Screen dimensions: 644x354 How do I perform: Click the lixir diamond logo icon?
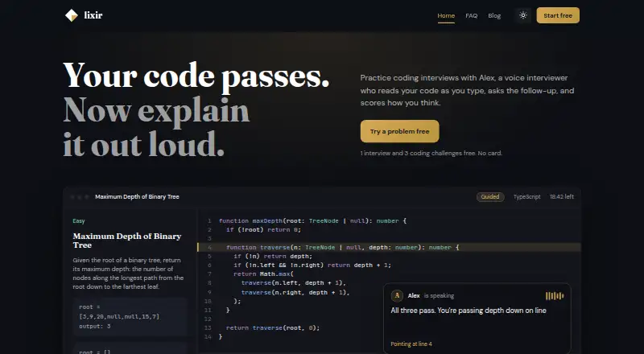pyautogui.click(x=72, y=15)
